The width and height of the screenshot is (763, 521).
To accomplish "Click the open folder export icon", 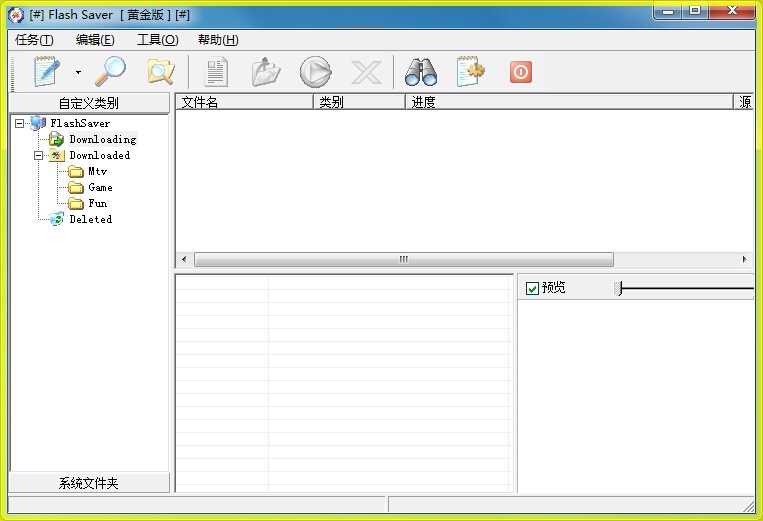I will (x=266, y=72).
